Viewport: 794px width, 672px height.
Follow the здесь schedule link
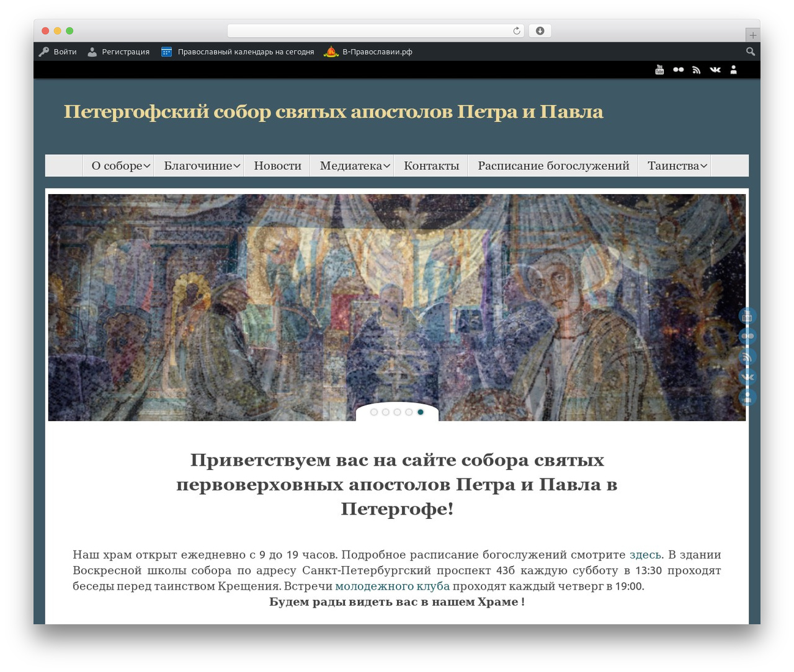pyautogui.click(x=645, y=555)
